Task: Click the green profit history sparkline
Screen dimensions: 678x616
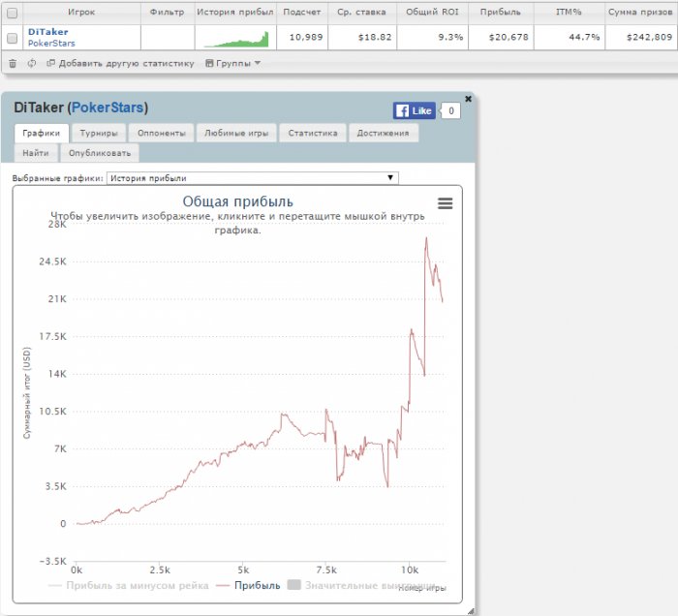Action: (x=236, y=40)
